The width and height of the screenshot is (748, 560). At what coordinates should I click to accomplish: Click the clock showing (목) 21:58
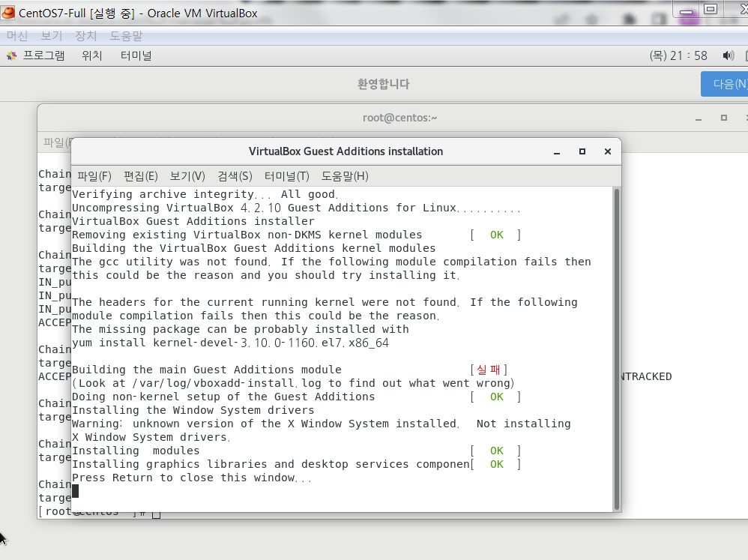(678, 55)
